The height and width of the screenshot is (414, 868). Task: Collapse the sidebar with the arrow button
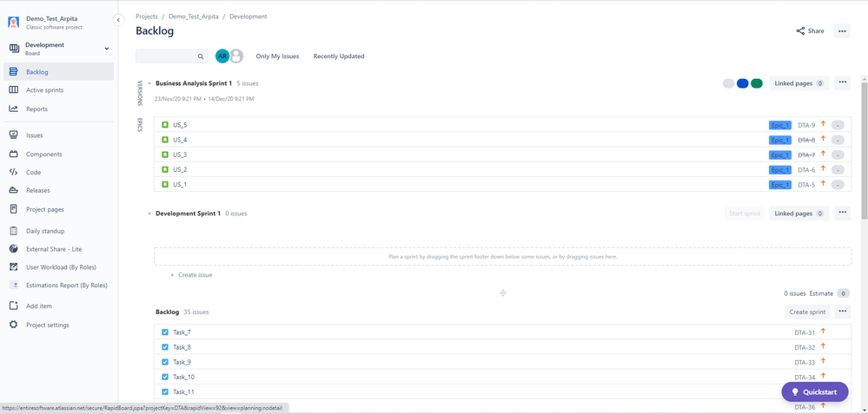118,20
